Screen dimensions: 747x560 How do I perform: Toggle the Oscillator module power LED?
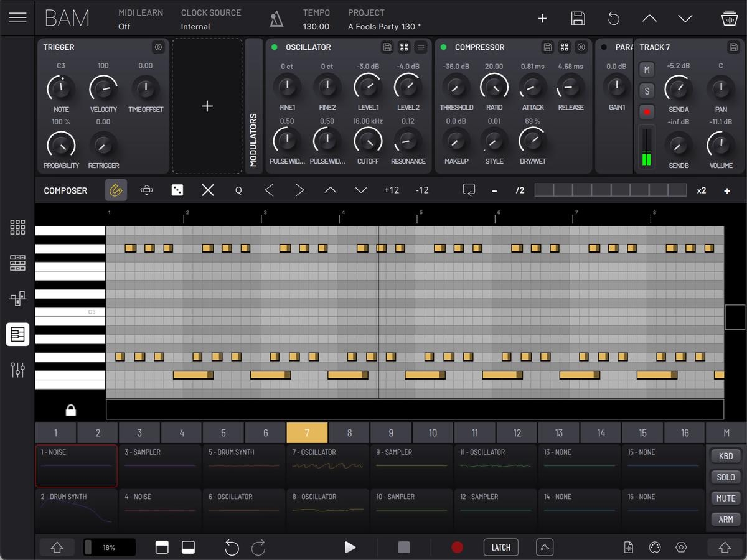coord(275,47)
